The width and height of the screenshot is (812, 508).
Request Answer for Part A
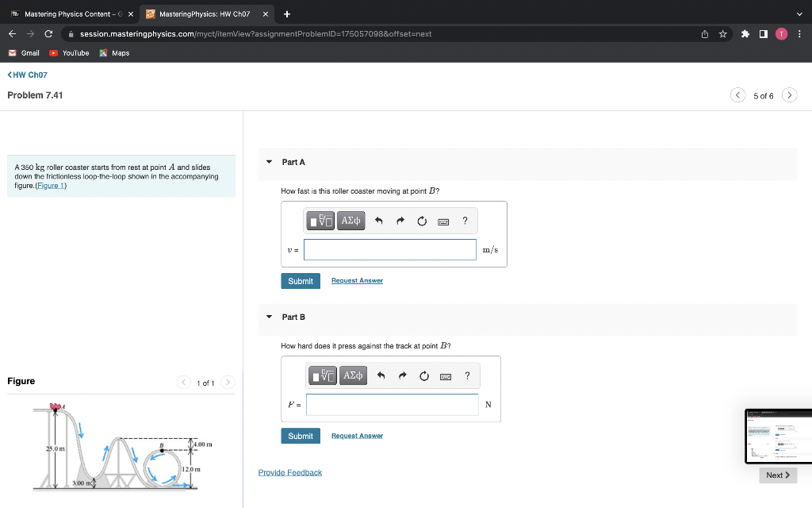358,280
